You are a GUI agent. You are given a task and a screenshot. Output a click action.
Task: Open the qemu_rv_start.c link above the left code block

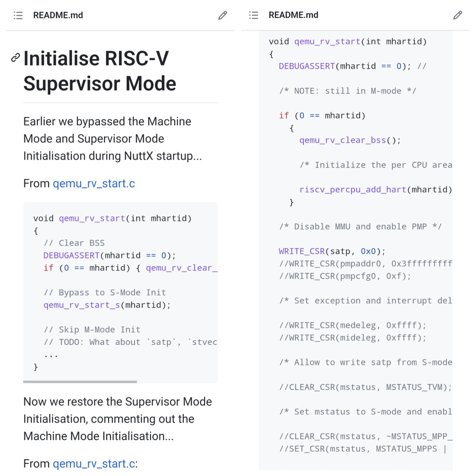(x=94, y=183)
